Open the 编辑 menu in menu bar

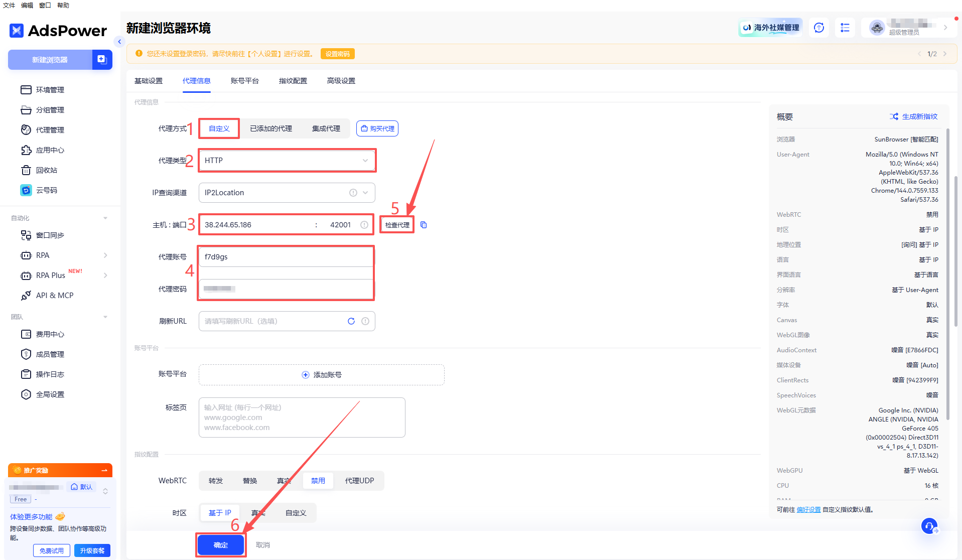(x=27, y=5)
